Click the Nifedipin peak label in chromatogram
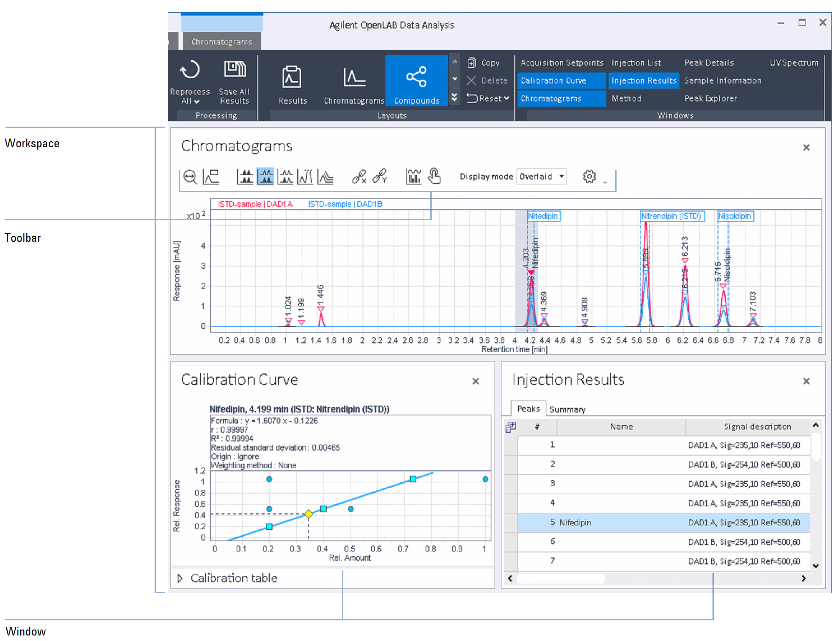Screen dimensions: 840x641 coord(543,216)
